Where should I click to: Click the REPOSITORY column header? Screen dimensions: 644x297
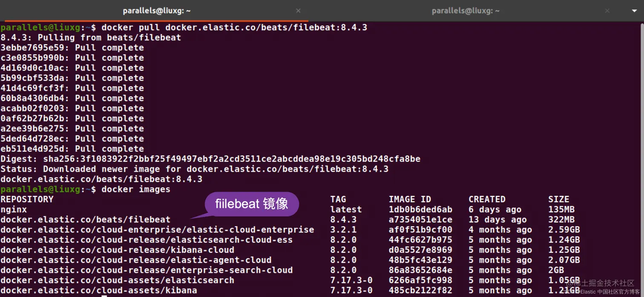tap(27, 199)
